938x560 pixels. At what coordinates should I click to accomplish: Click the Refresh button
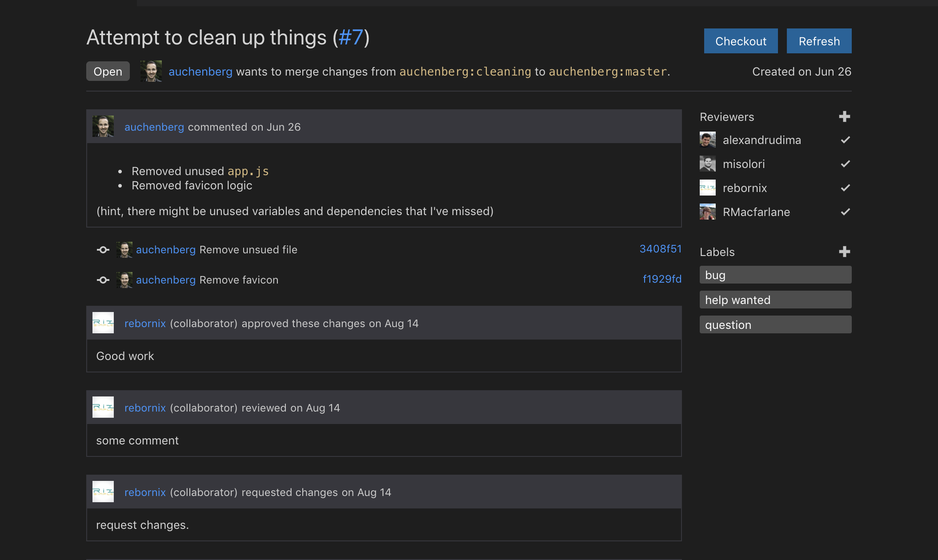[819, 41]
